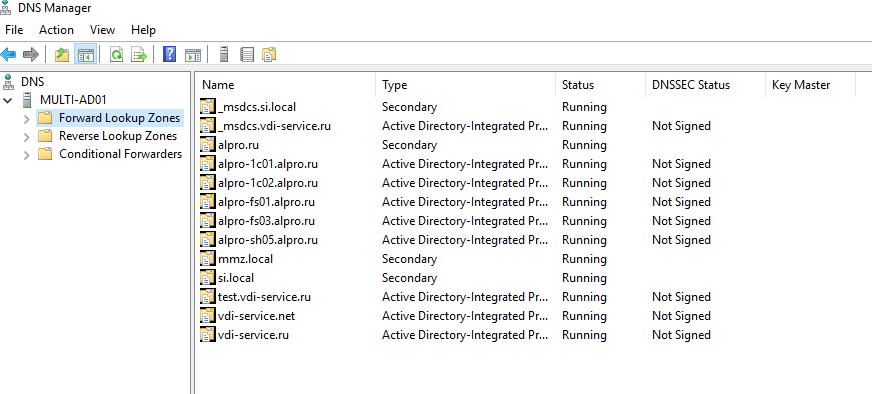The width and height of the screenshot is (872, 394).
Task: Click the server tower icon in toolbar
Action: coord(224,55)
